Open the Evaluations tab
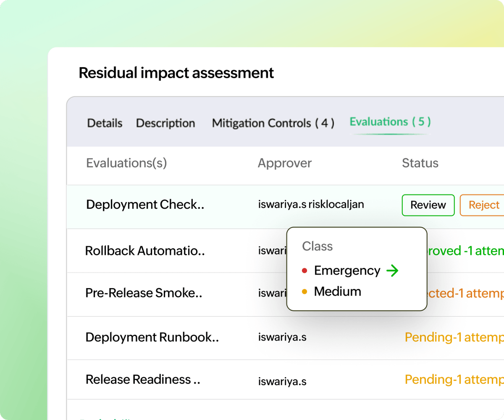The image size is (504, 420). 390,122
